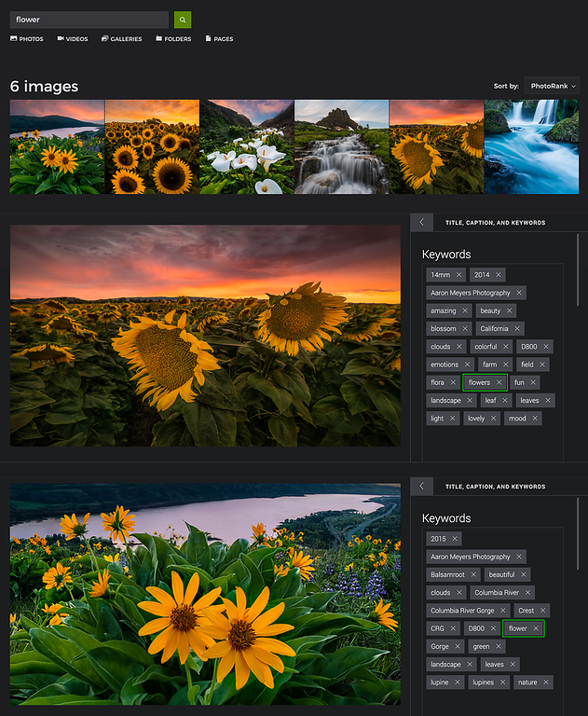Open the balsamroot river sunset thumbnail

[57, 146]
